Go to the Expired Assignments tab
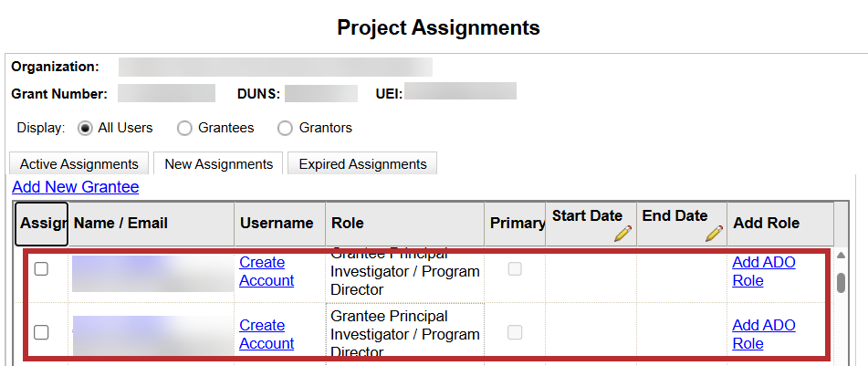The image size is (868, 366). point(362,164)
